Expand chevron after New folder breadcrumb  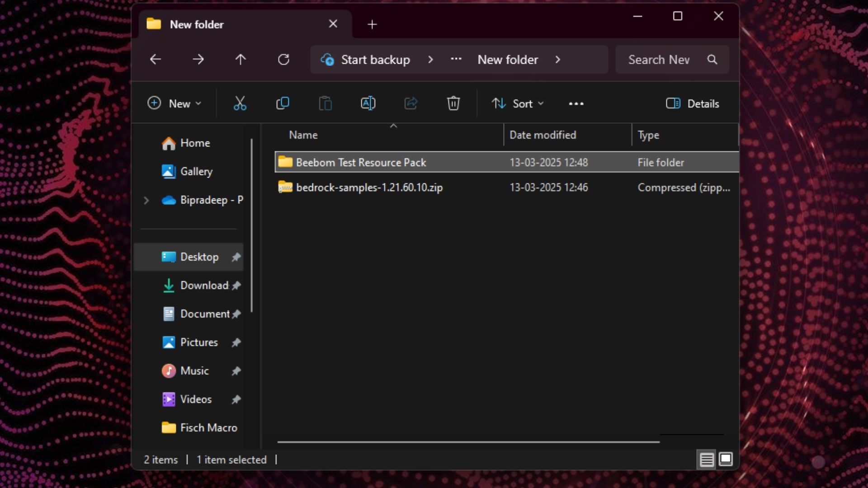pos(557,59)
